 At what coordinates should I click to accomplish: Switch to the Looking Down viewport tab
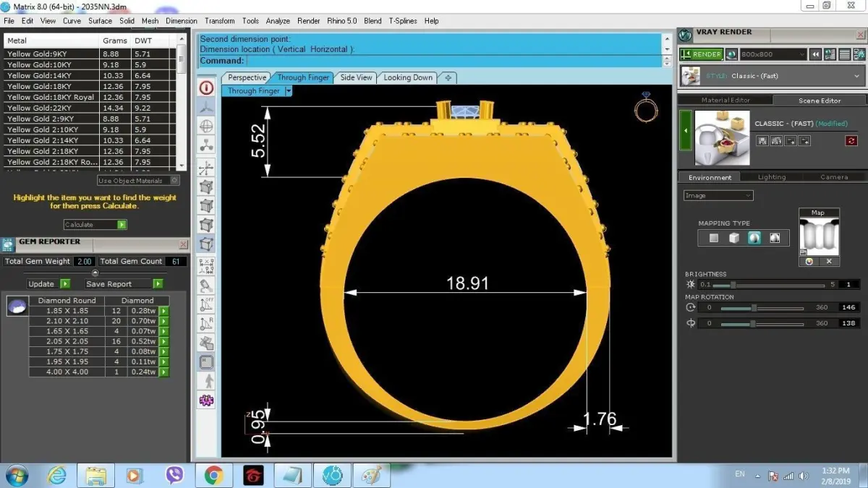[408, 77]
